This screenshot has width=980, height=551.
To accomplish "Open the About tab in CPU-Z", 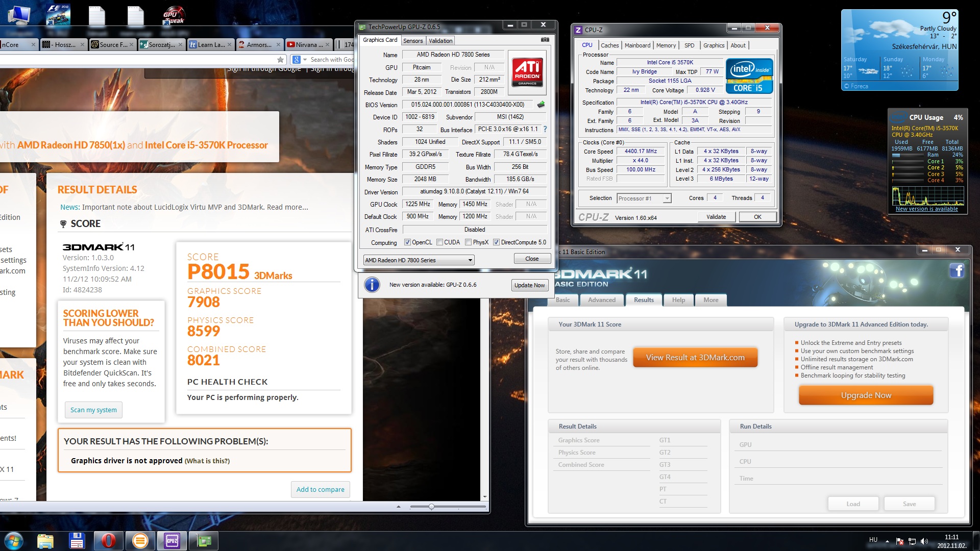I will point(738,45).
